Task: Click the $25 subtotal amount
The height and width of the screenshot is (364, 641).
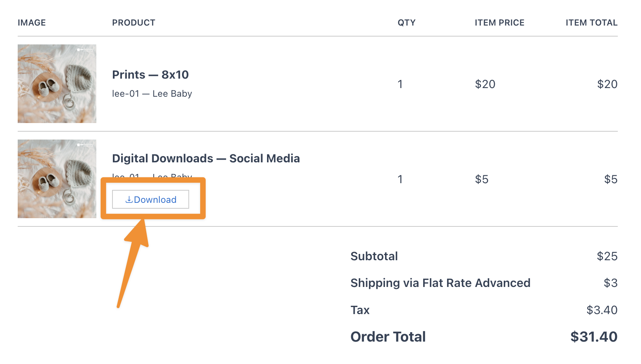Action: (x=608, y=256)
